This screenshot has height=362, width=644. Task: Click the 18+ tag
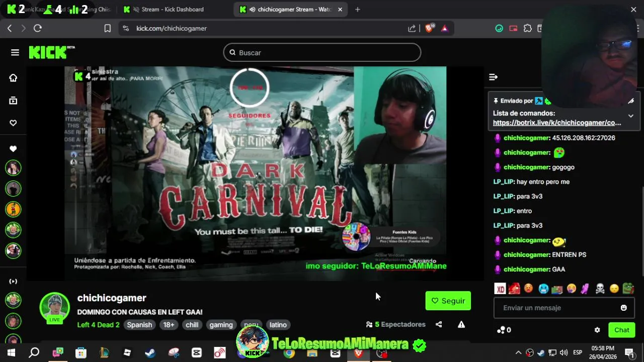coord(169,325)
